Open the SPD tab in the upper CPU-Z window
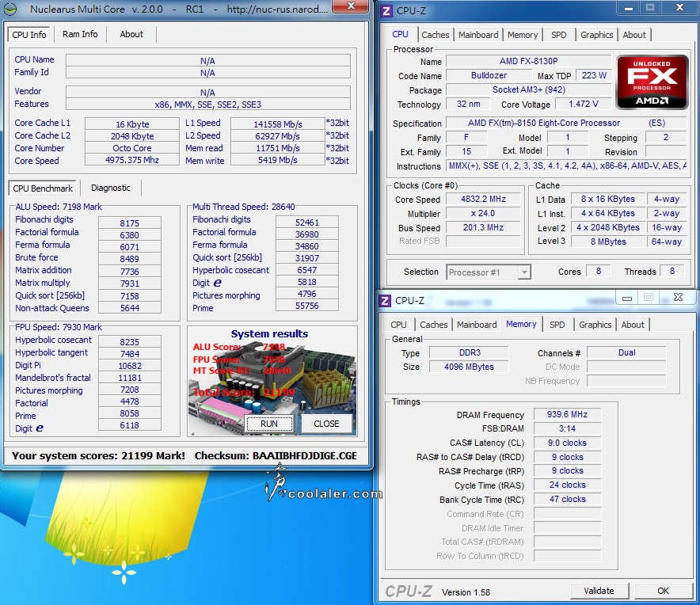 click(x=558, y=35)
